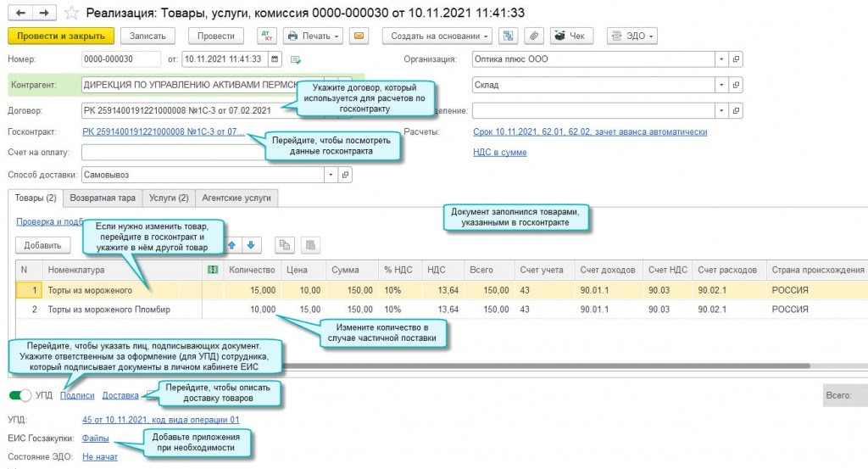The height and width of the screenshot is (469, 868).
Task: Move row down arrow icon
Action: click(251, 245)
